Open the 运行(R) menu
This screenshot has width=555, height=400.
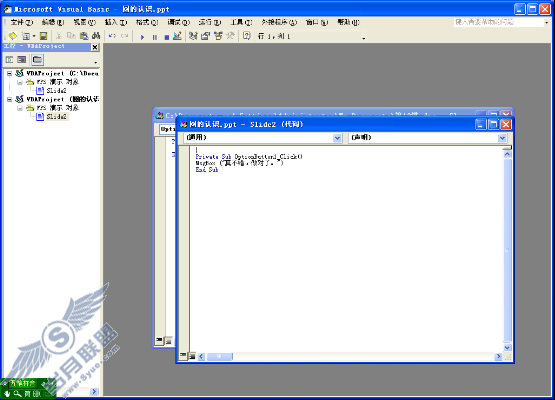pos(210,22)
